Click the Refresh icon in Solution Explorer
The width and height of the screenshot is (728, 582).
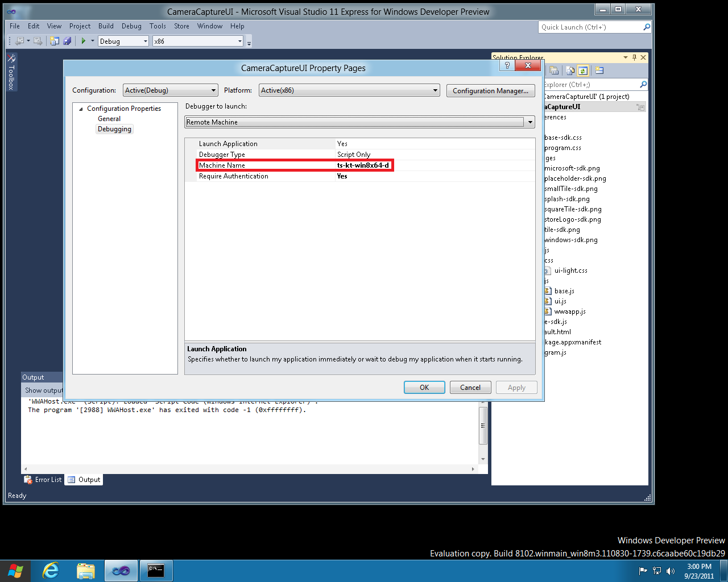click(583, 70)
